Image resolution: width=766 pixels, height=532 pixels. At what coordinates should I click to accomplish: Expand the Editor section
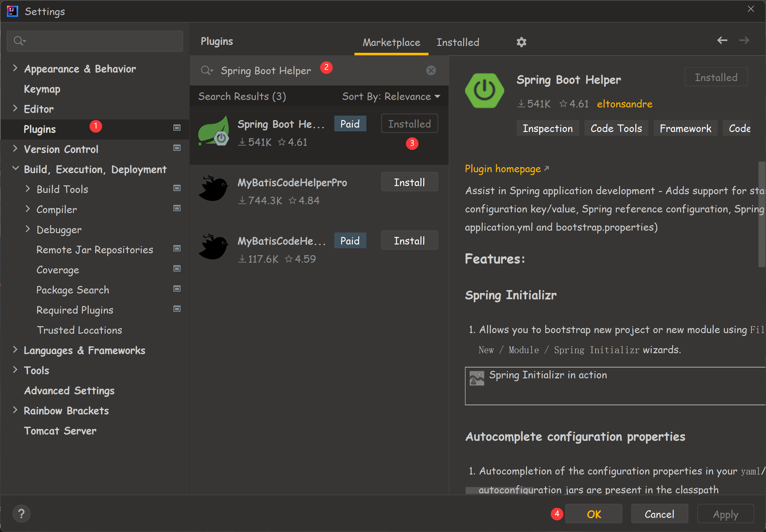pyautogui.click(x=15, y=108)
